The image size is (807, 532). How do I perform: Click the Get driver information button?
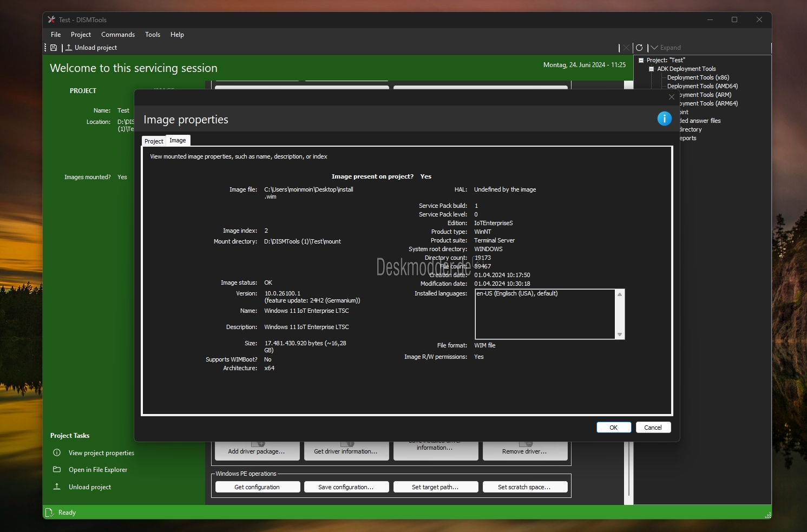[346, 451]
